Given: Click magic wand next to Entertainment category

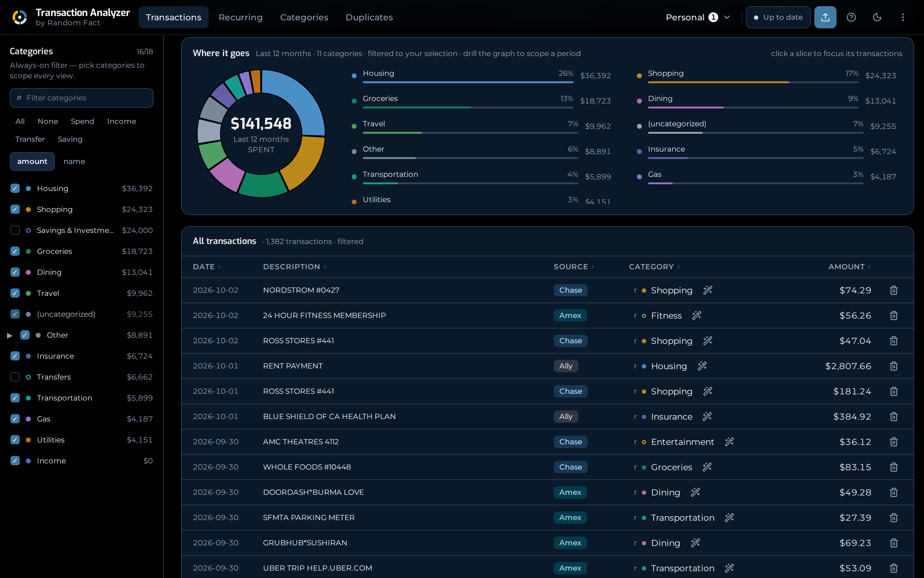Looking at the screenshot, I should tap(729, 442).
